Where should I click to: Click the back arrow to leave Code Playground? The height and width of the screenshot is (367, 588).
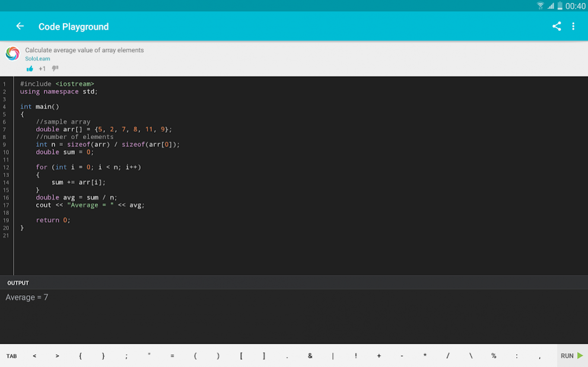20,26
